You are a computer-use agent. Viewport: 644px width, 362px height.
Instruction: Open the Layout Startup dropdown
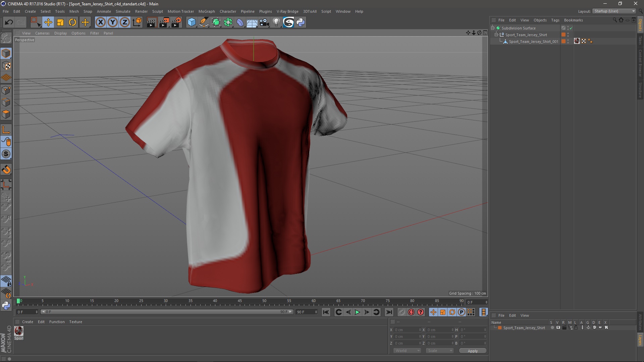(614, 11)
